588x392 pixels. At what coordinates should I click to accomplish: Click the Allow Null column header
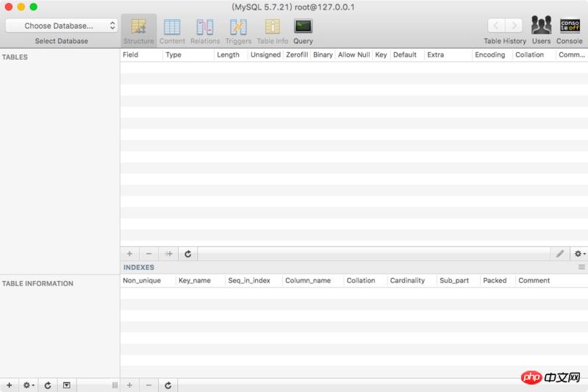coord(354,54)
